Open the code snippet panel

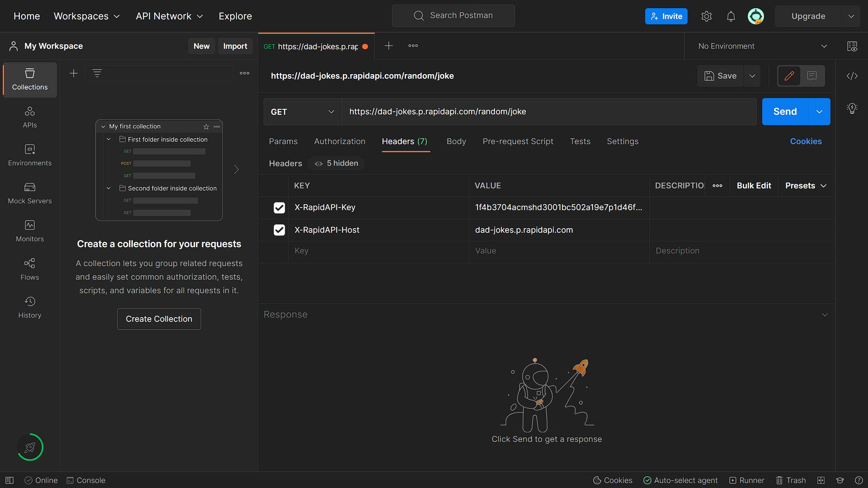[x=852, y=76]
